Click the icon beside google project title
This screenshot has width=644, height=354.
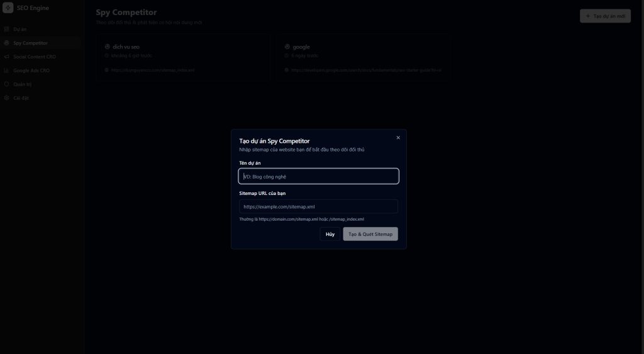[287, 47]
